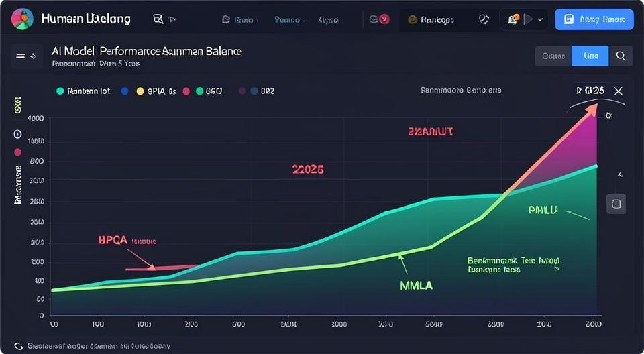Switch to the gray view tab
644x354 pixels.
click(553, 56)
